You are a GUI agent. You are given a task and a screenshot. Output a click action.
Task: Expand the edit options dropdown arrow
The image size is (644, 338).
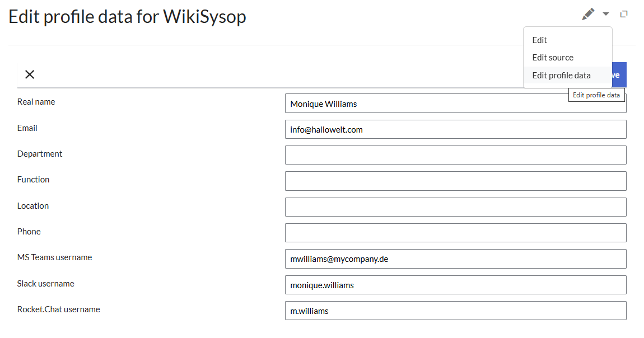coord(606,14)
